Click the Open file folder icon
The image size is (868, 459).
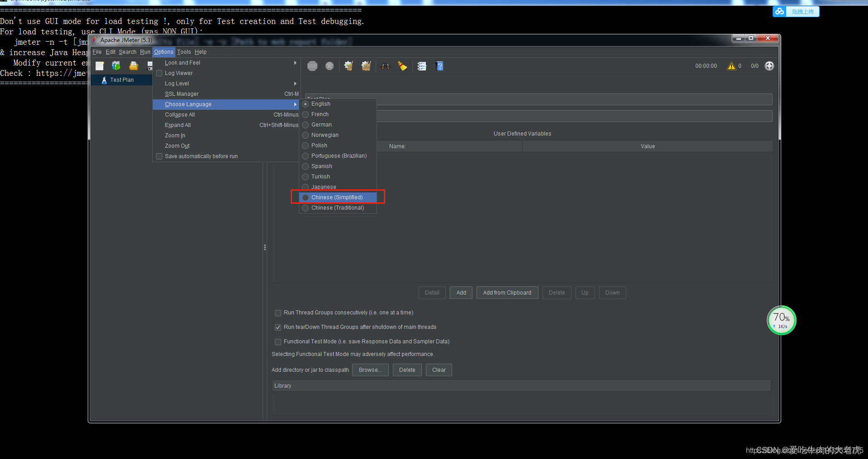133,66
